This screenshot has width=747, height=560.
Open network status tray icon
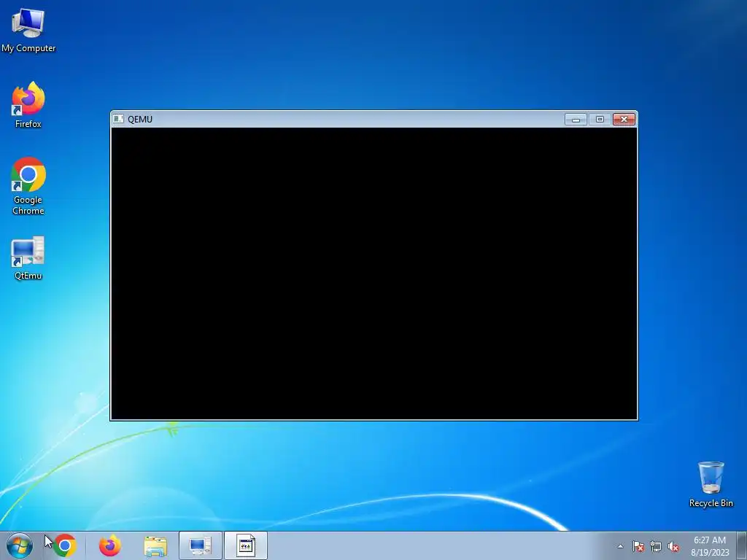[656, 546]
